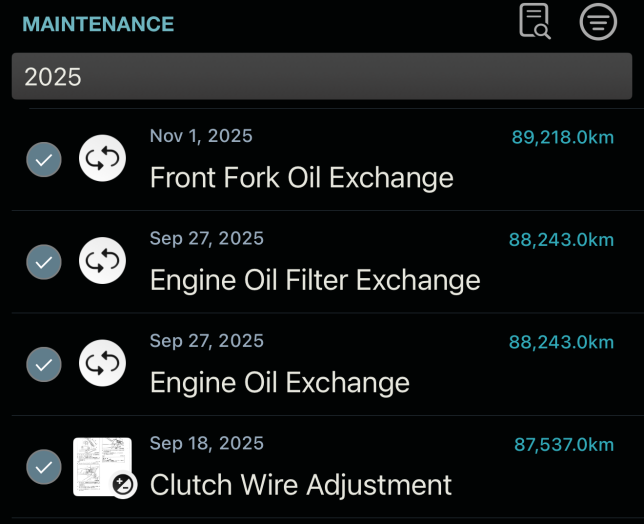Click the 89,218.0km odometer reading
This screenshot has width=644, height=524.
tap(562, 137)
